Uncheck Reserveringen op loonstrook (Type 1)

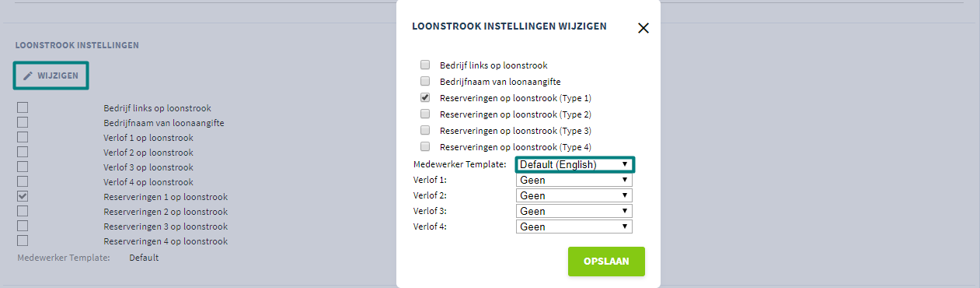(425, 98)
